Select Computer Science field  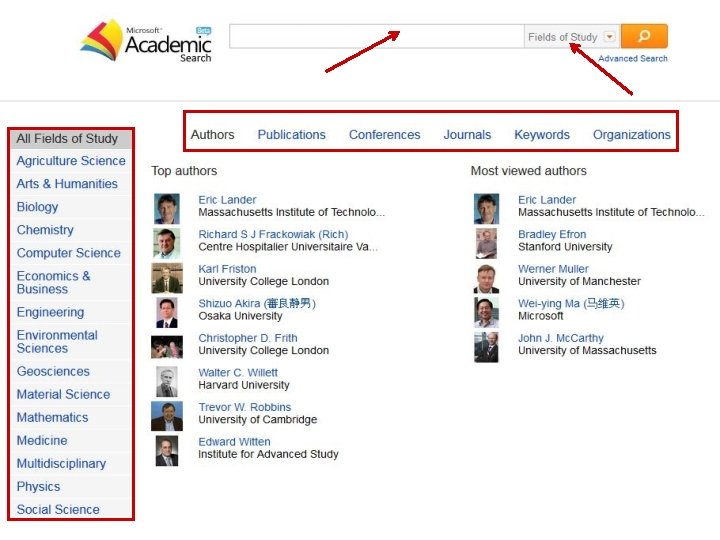point(68,253)
